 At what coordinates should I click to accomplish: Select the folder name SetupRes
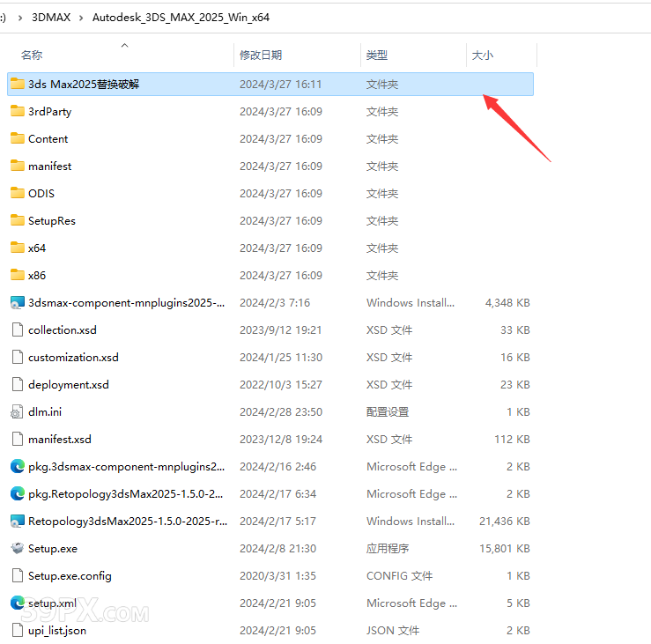coord(52,220)
